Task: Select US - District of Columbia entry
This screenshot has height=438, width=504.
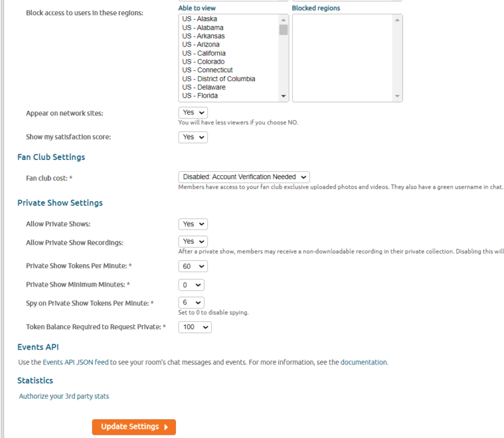Action: 219,79
